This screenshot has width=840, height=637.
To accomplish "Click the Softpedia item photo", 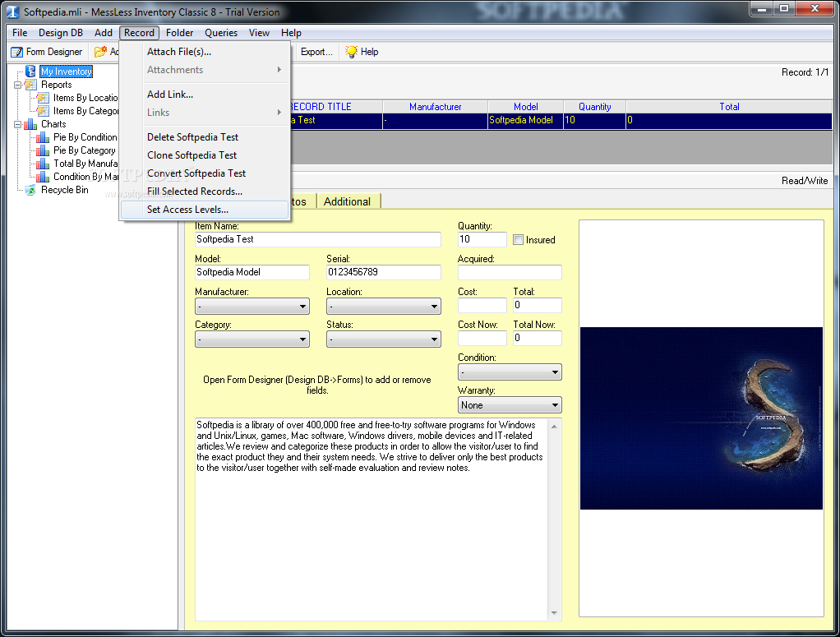I will click(x=701, y=418).
